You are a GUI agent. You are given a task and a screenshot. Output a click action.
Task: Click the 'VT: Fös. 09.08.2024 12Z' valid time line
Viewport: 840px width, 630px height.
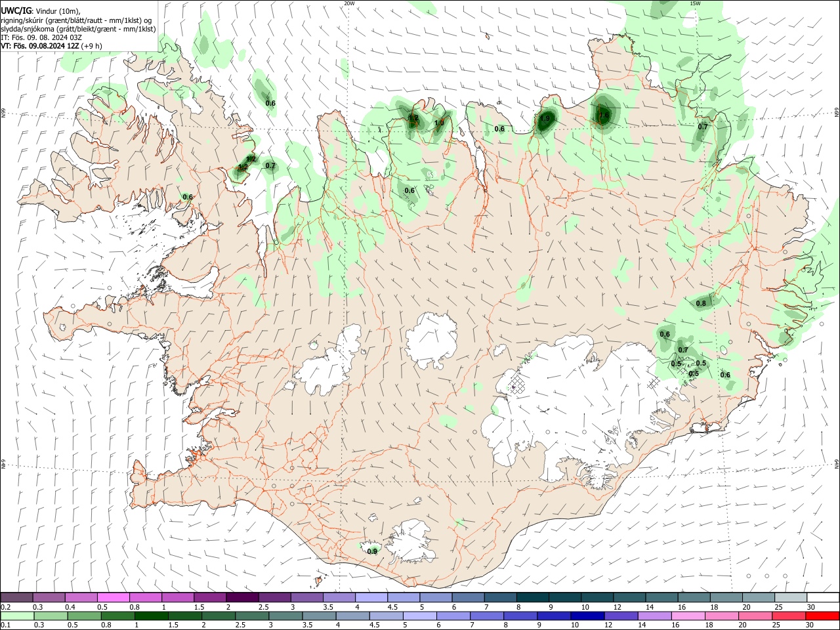51,46
